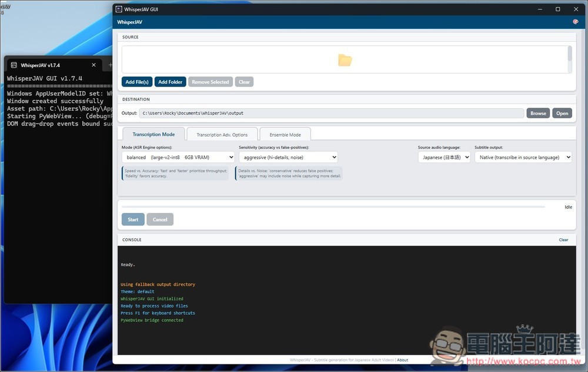
Task: Open the Transcription Adv. Options tab
Action: point(222,134)
